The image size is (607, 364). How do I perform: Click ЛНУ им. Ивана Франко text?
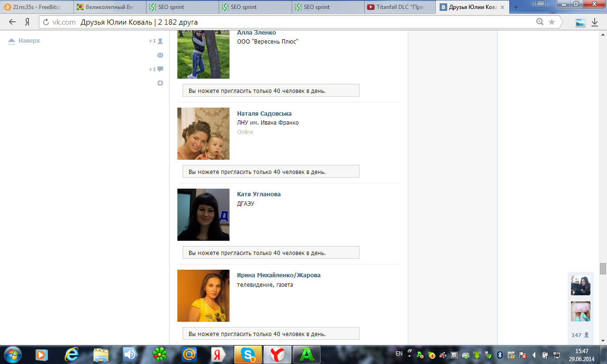[268, 123]
